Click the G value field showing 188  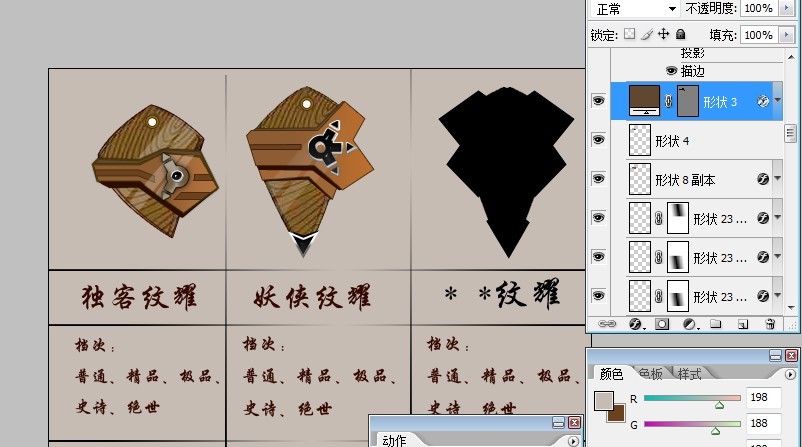pyautogui.click(x=763, y=423)
